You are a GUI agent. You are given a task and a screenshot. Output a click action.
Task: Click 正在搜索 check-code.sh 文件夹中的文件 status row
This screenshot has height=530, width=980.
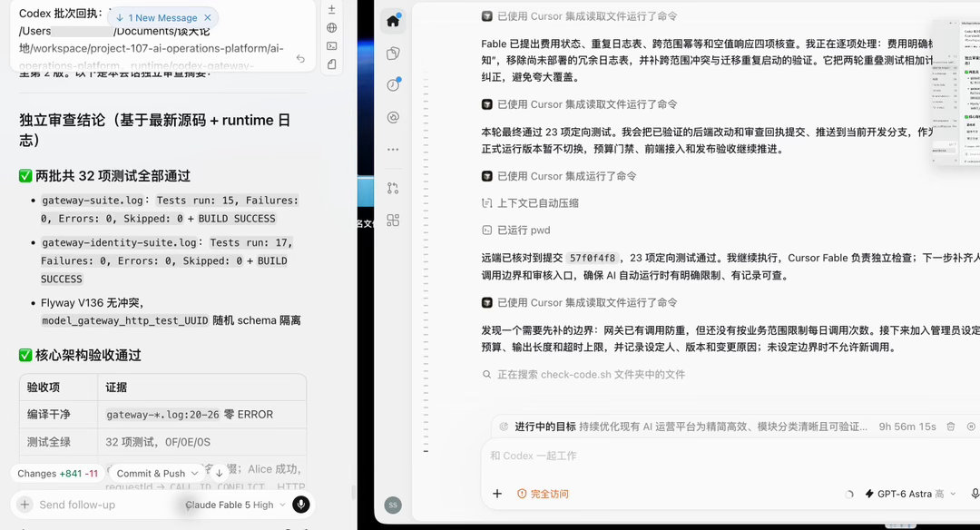(x=583, y=375)
